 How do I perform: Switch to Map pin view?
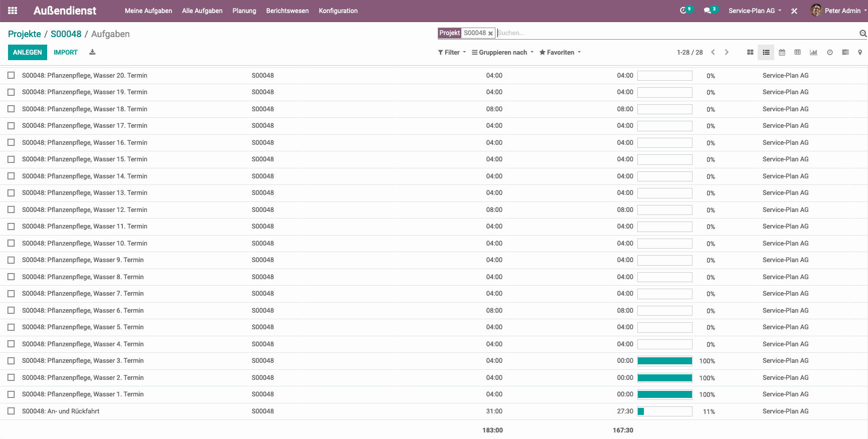(x=860, y=52)
